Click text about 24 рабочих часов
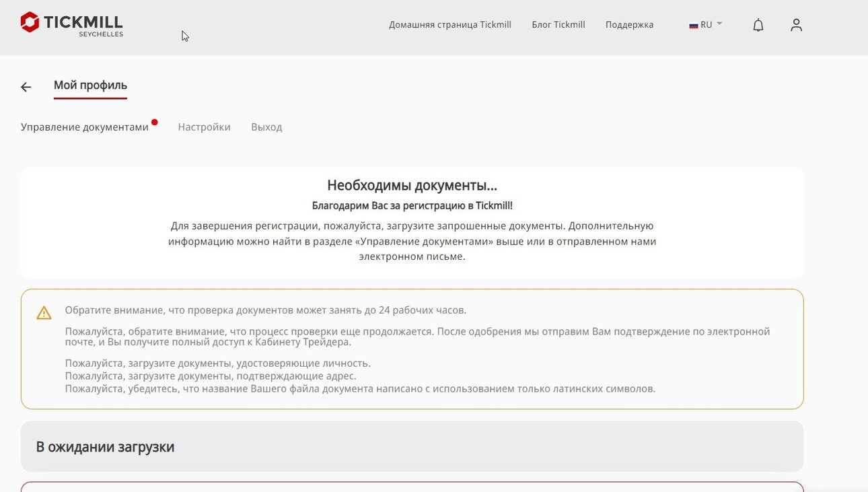 pos(266,310)
